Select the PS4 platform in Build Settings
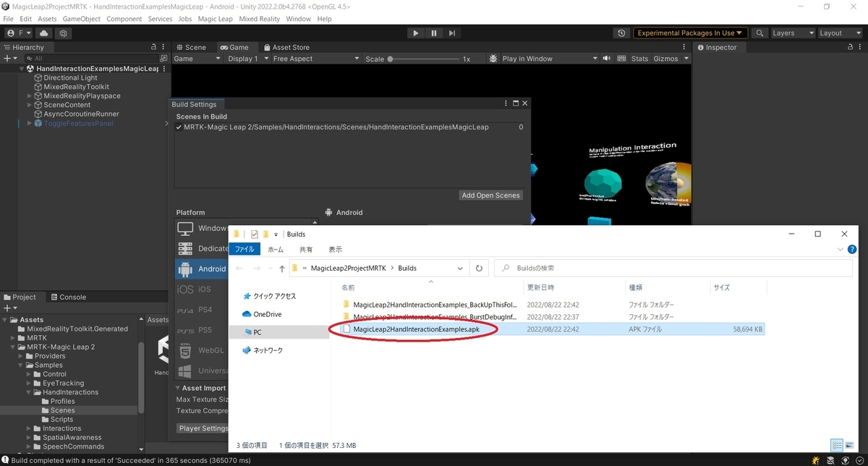 pyautogui.click(x=202, y=310)
